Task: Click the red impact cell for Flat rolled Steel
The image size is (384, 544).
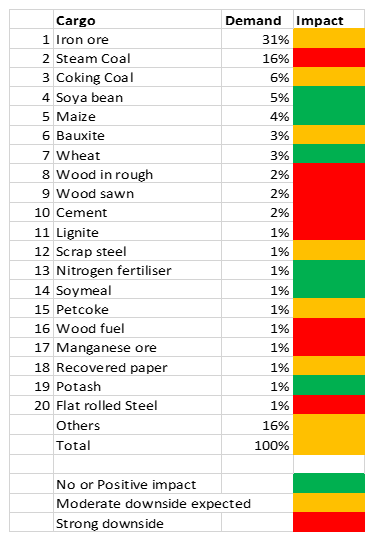Action: tap(329, 405)
